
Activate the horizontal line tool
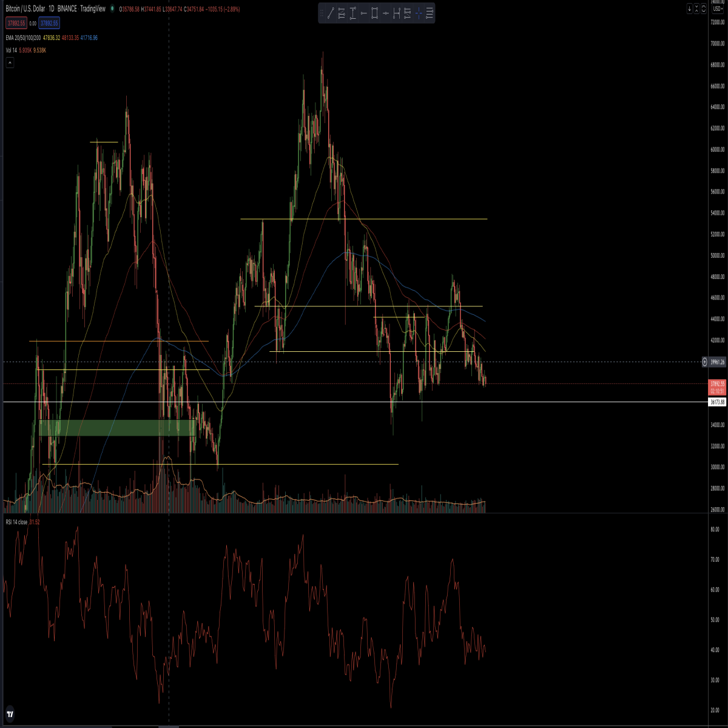coord(386,13)
